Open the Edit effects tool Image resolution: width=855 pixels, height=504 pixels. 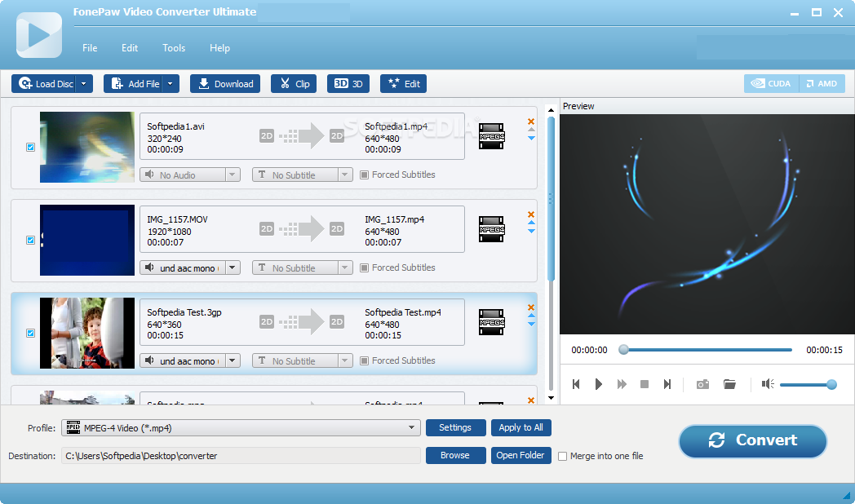[404, 84]
